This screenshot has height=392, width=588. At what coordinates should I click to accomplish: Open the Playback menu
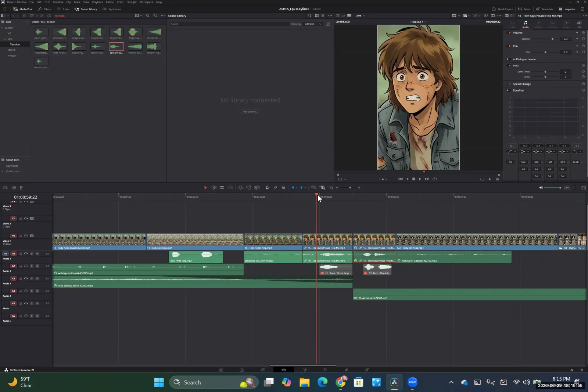pos(97,2)
